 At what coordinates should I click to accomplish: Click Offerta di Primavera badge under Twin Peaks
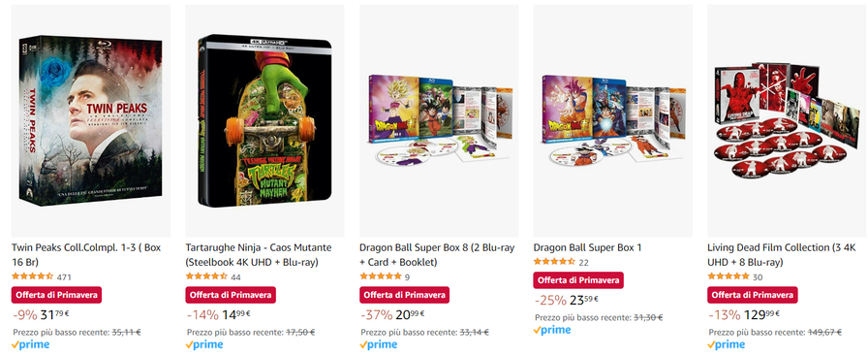coord(56,295)
